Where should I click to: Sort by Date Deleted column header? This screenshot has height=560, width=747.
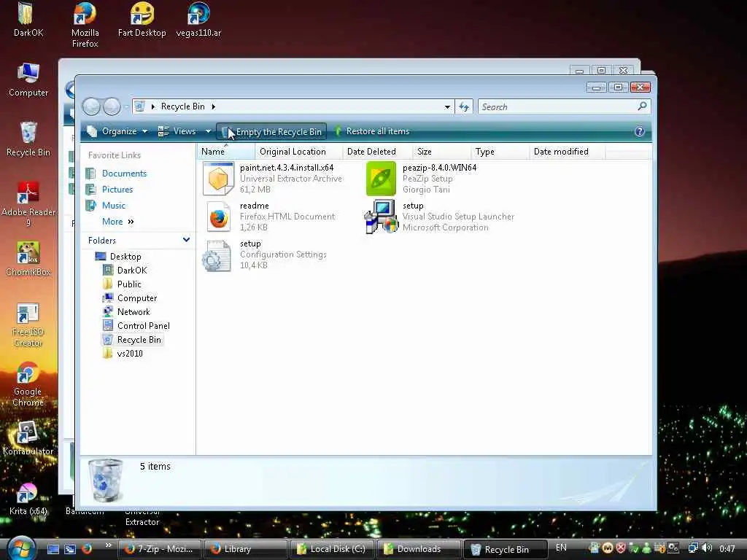[x=377, y=152]
